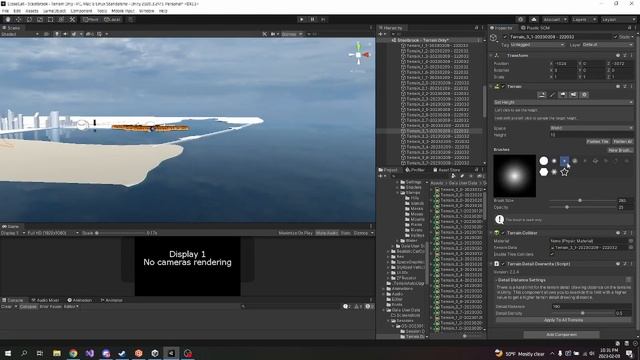Screen dimensions: 640x360
Task: Open the Edit menu
Action: [17, 11]
